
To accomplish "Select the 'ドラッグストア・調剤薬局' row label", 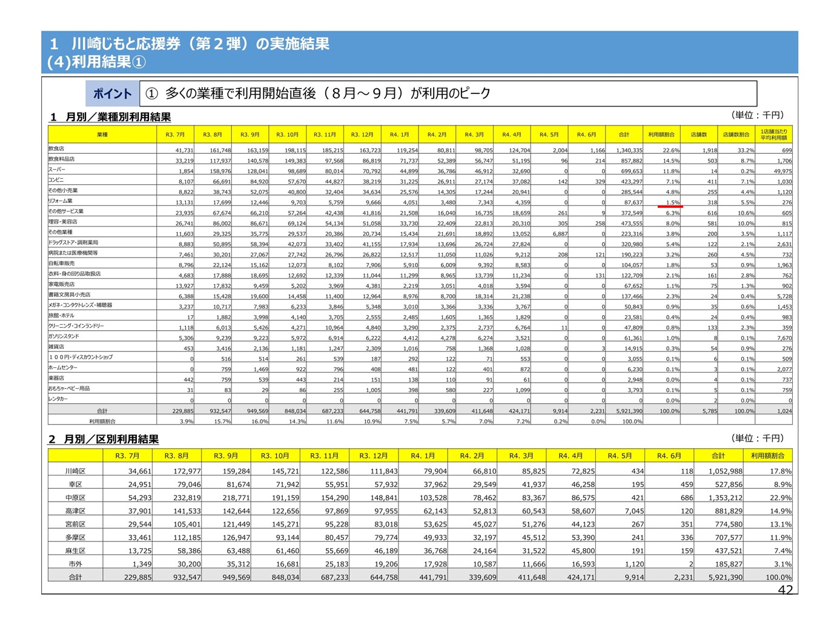I will [73, 242].
